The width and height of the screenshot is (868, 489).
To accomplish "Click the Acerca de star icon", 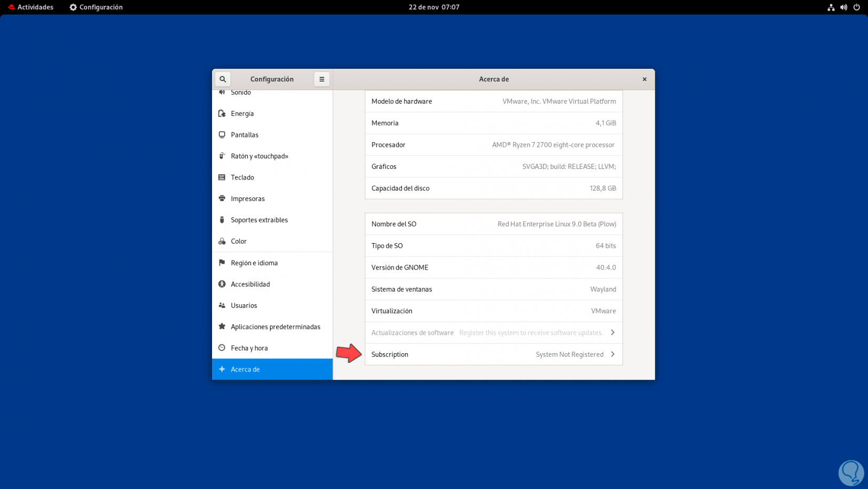I will pos(222,370).
